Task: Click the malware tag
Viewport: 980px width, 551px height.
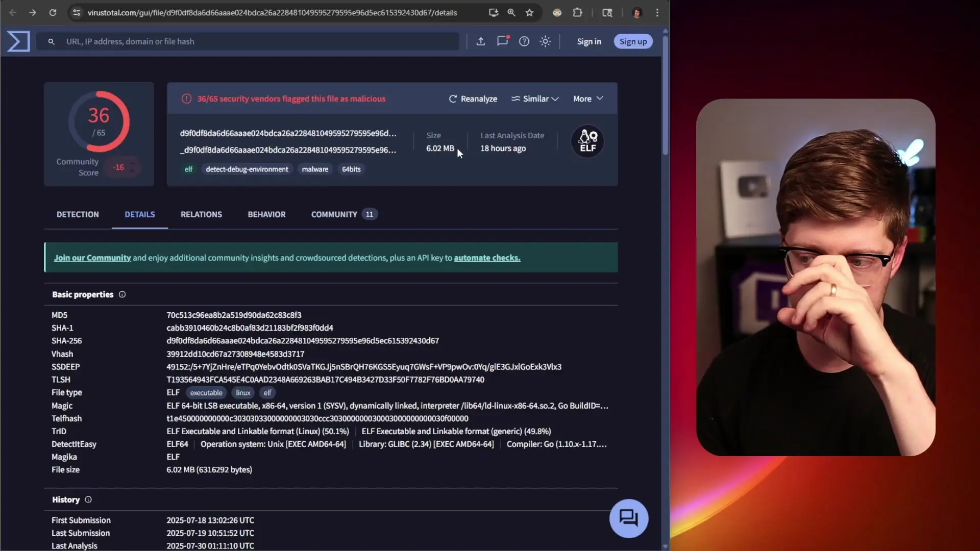Action: (x=315, y=169)
